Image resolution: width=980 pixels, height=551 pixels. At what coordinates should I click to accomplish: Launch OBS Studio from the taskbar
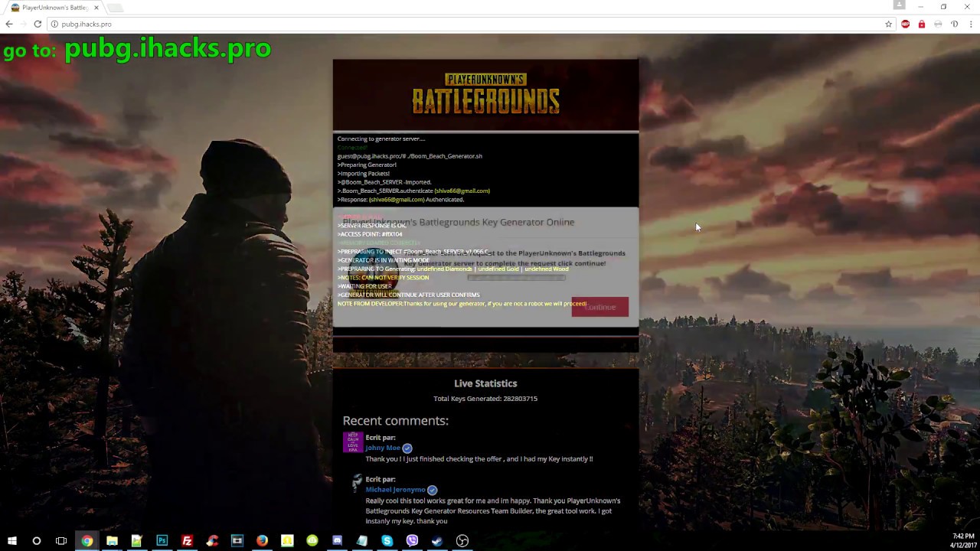[462, 541]
